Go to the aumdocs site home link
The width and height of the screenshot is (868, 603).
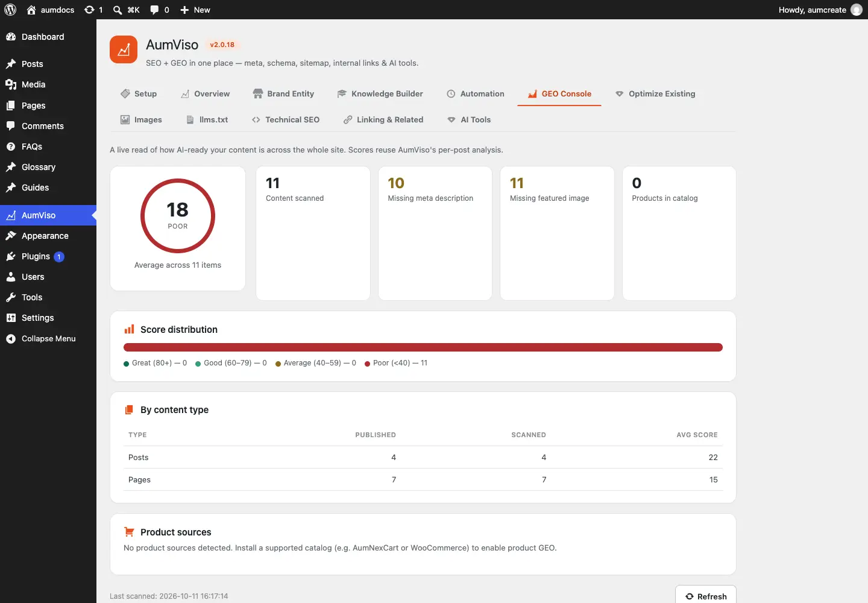point(51,10)
